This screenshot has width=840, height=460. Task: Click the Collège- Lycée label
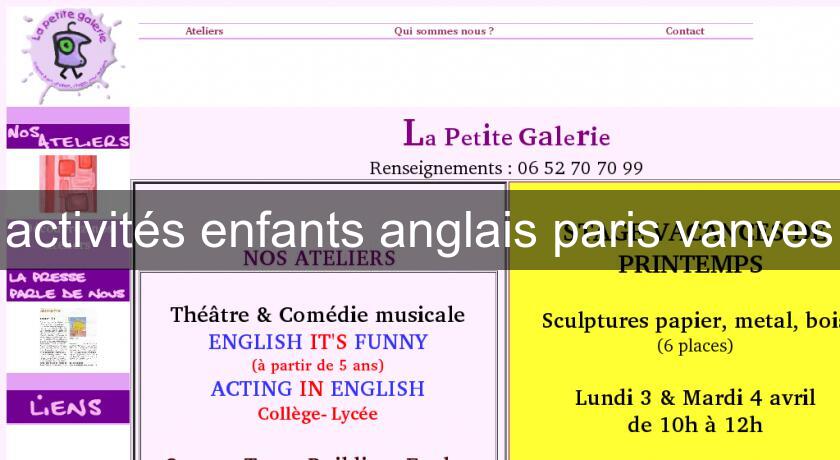[x=318, y=414]
